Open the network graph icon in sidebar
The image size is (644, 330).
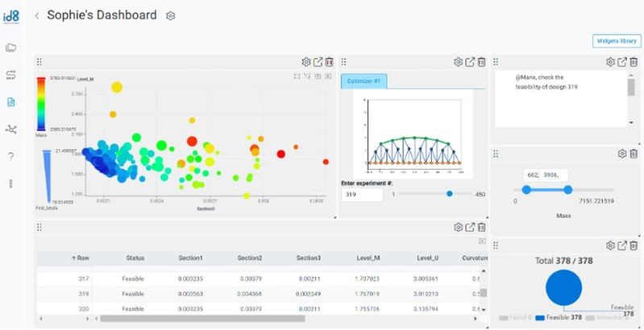pos(10,129)
